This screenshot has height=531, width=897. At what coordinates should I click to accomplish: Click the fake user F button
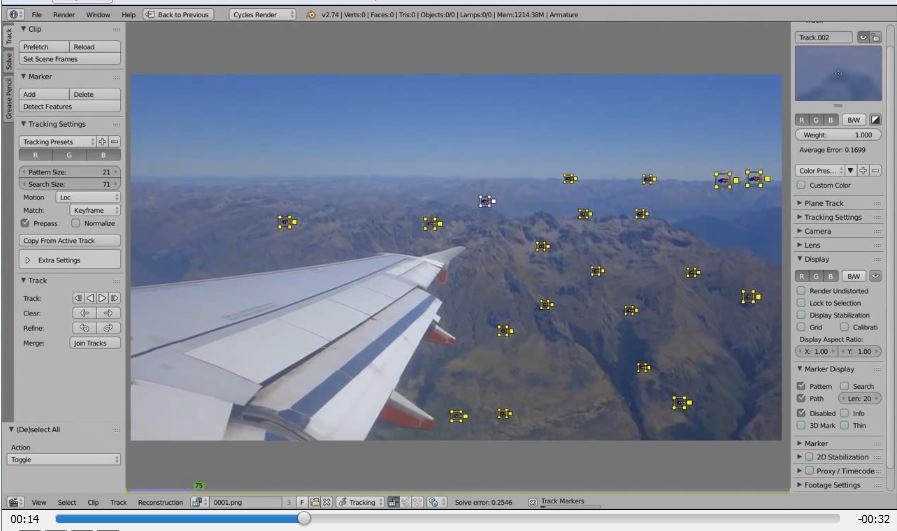click(302, 502)
